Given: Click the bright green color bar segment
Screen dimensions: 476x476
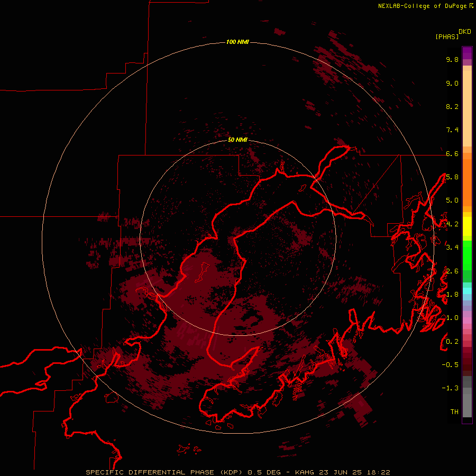Looking at the screenshot, I should point(467,255).
